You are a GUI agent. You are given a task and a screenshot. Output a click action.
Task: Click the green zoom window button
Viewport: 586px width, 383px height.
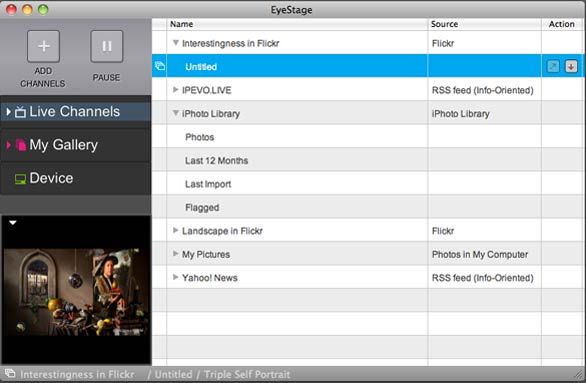(43, 9)
